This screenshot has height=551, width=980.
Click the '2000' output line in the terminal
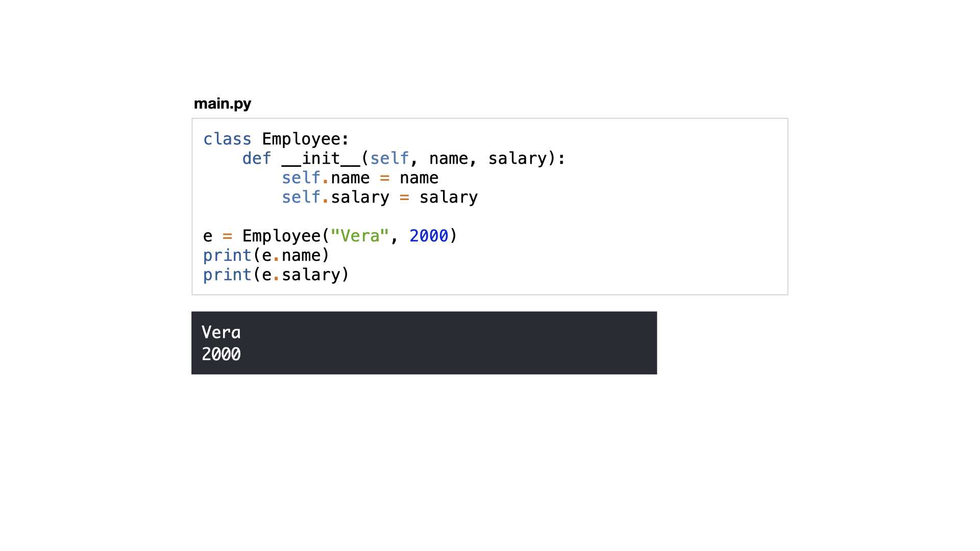click(x=221, y=354)
